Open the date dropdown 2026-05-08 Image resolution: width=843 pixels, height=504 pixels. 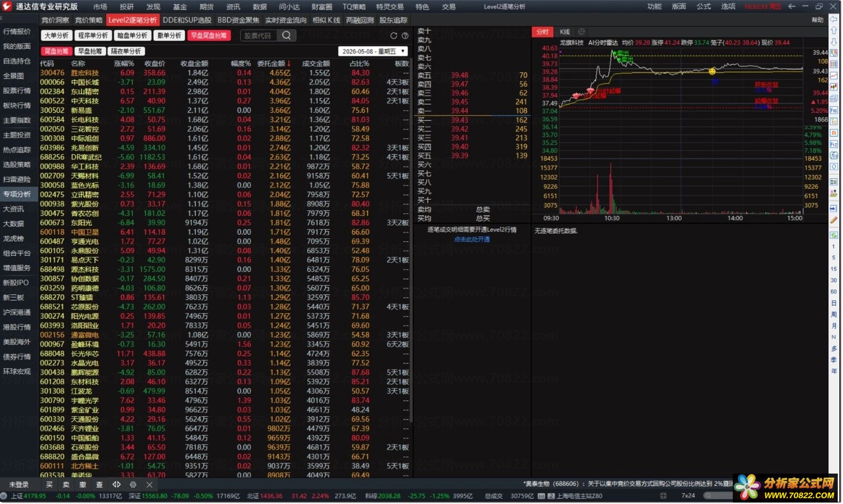373,51
